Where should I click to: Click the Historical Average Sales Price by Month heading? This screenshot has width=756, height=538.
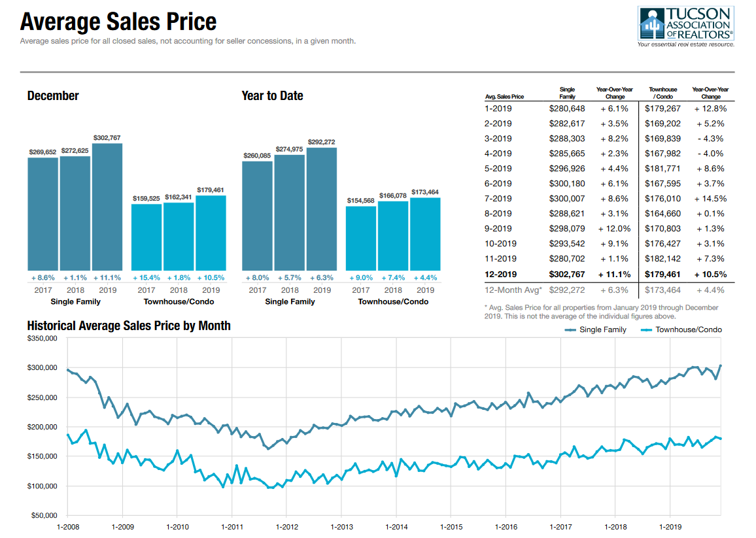pyautogui.click(x=129, y=326)
